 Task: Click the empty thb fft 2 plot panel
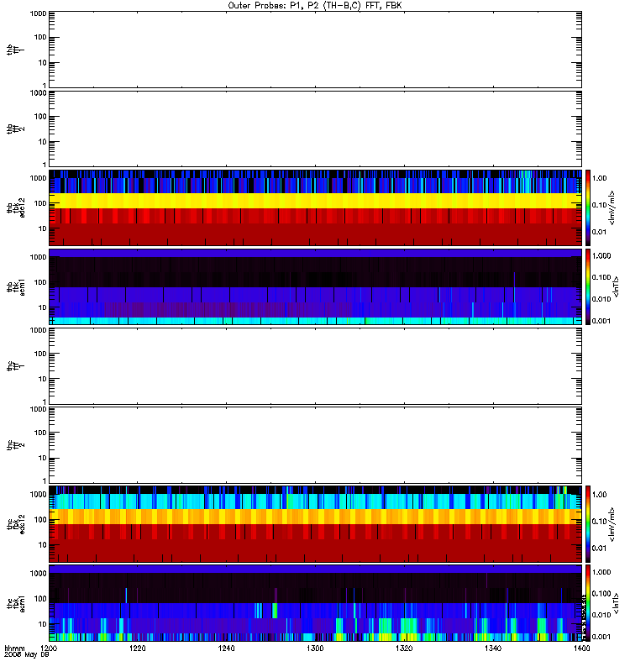coord(315,129)
